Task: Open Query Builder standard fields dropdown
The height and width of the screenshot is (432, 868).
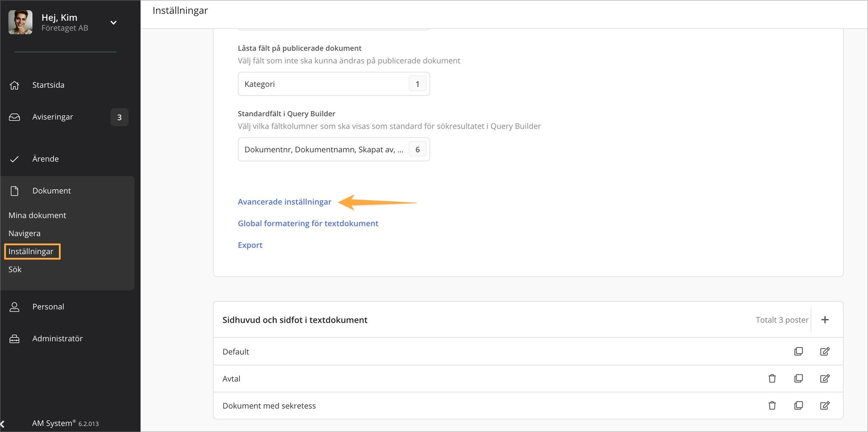Action: [333, 149]
